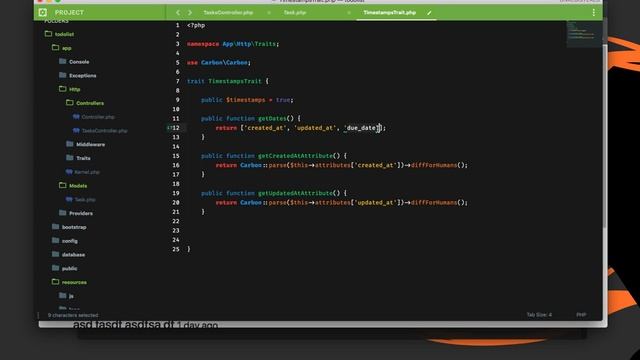This screenshot has width=640, height=360.
Task: Collapse the todolist root folder icon
Action: point(48,34)
